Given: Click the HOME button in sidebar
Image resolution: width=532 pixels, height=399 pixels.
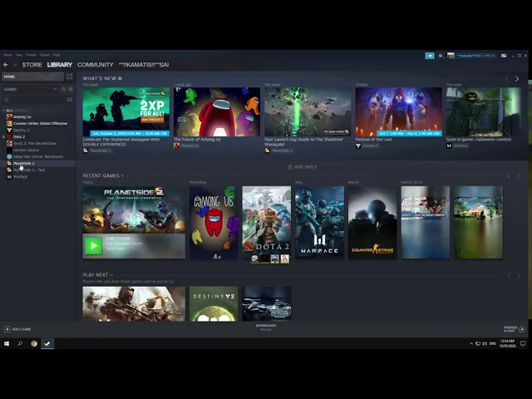Looking at the screenshot, I should coord(32,76).
